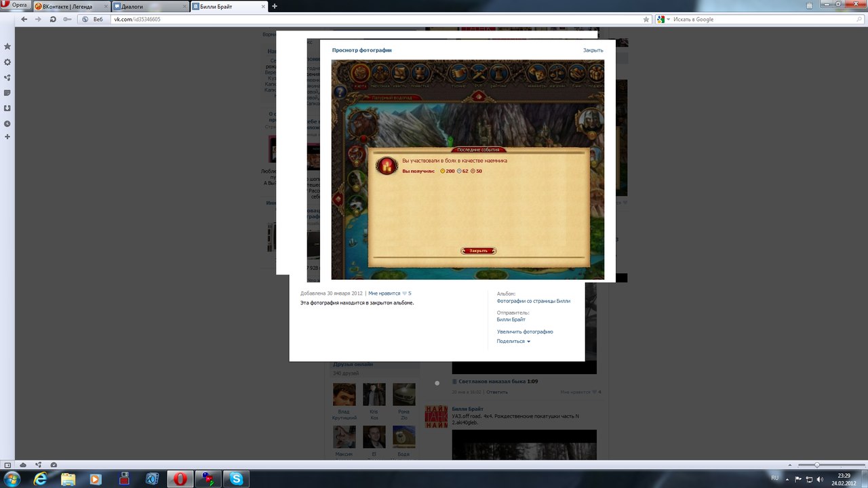The width and height of the screenshot is (868, 488).
Task: Click text Добавлена 30 января 2012
Action: pos(331,293)
